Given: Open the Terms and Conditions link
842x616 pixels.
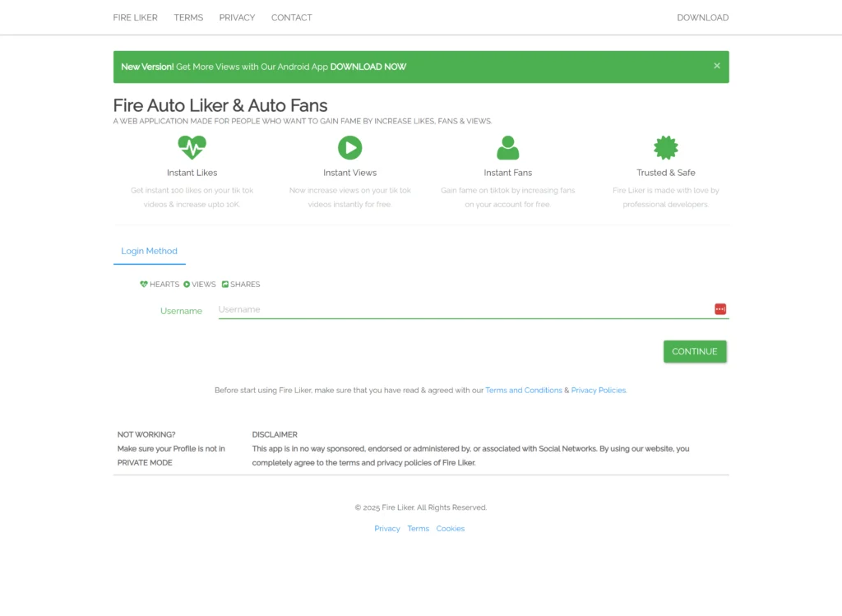Looking at the screenshot, I should click(524, 390).
